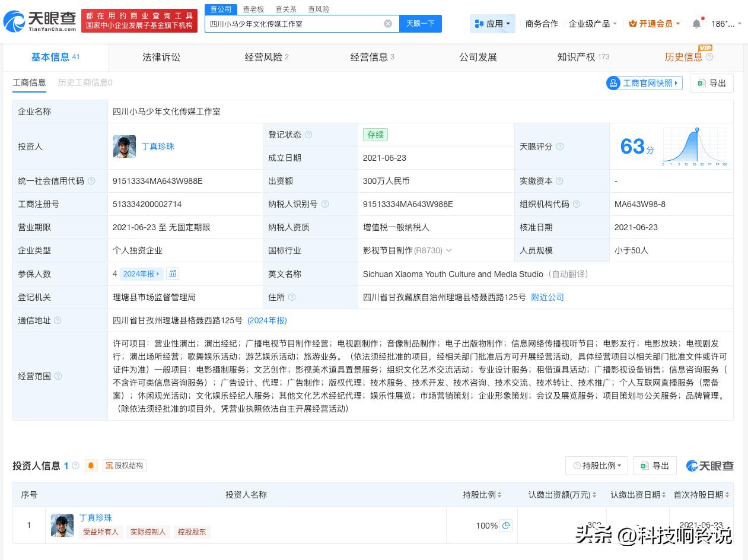Click the chart icon beside 2024年报
748x560 pixels.
(173, 273)
